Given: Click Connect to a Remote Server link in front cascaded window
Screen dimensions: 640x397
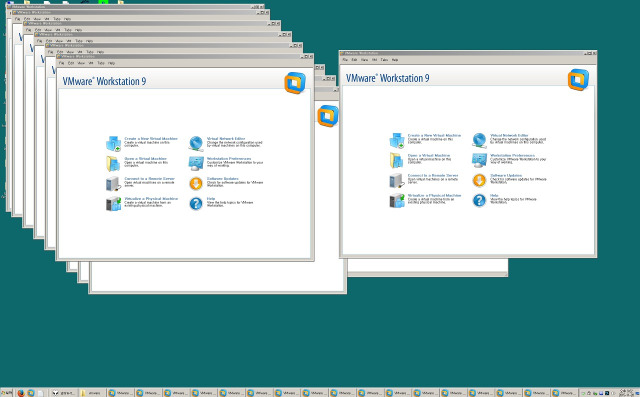Looking at the screenshot, I should coord(149,179).
